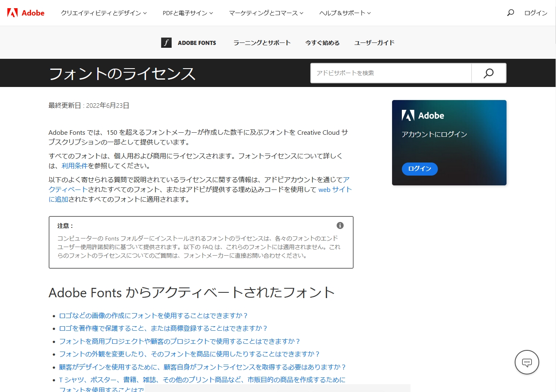Click the info icon in the 注意 box
Viewport: 556px width, 392px height.
pyautogui.click(x=340, y=225)
